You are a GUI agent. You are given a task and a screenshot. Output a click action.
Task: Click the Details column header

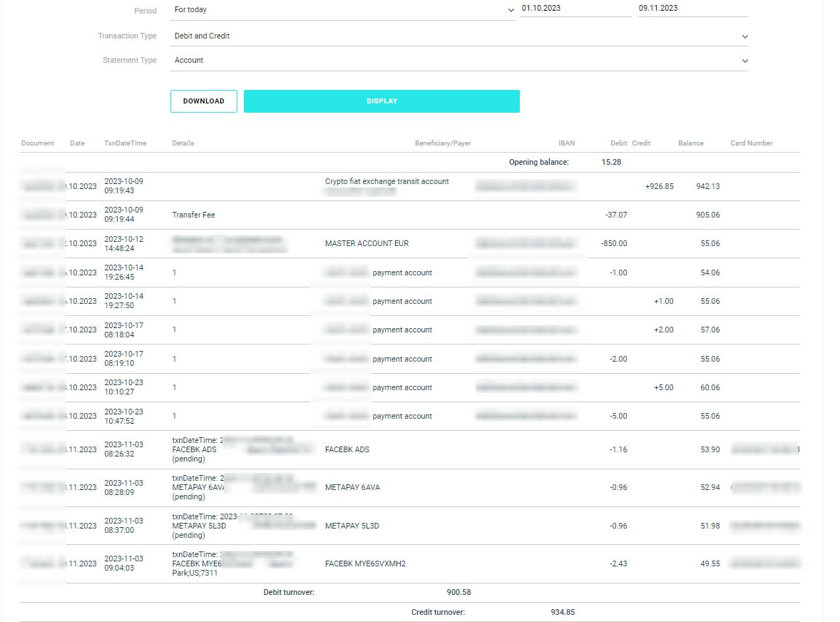click(x=183, y=143)
